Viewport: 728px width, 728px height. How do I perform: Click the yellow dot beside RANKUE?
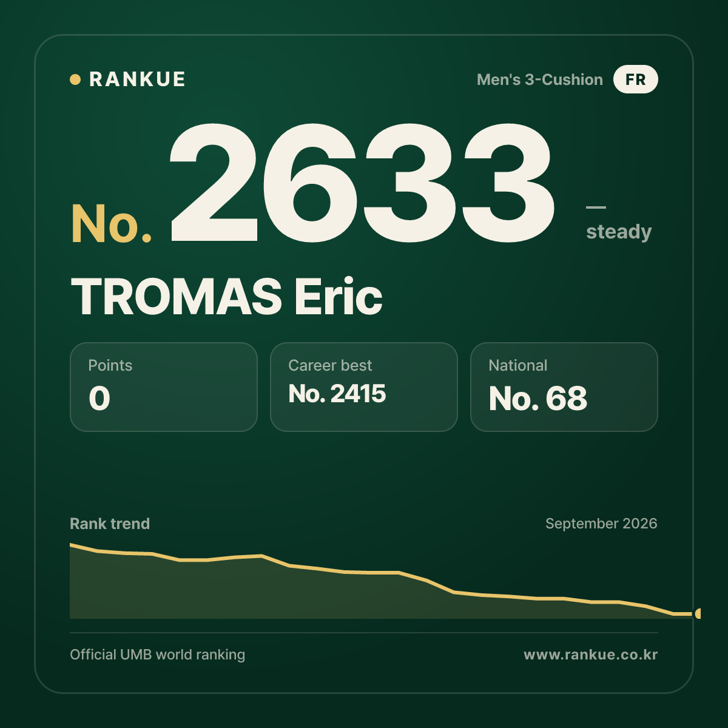coord(75,79)
